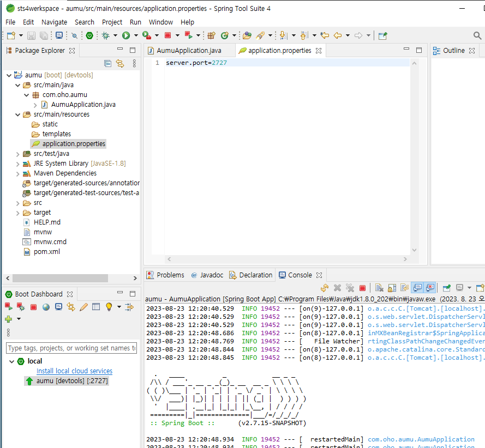
Task: Click the Terminate and Relaunch console icon
Action: tap(325, 288)
